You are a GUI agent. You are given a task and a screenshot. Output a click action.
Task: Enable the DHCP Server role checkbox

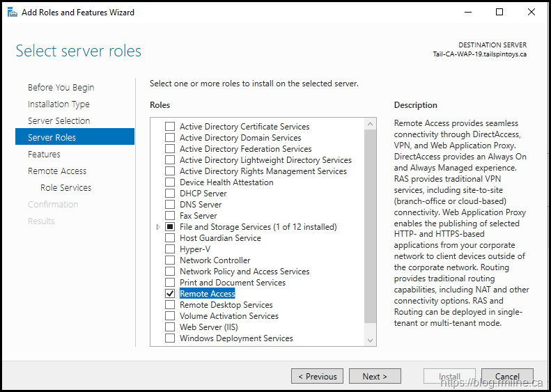tap(170, 194)
